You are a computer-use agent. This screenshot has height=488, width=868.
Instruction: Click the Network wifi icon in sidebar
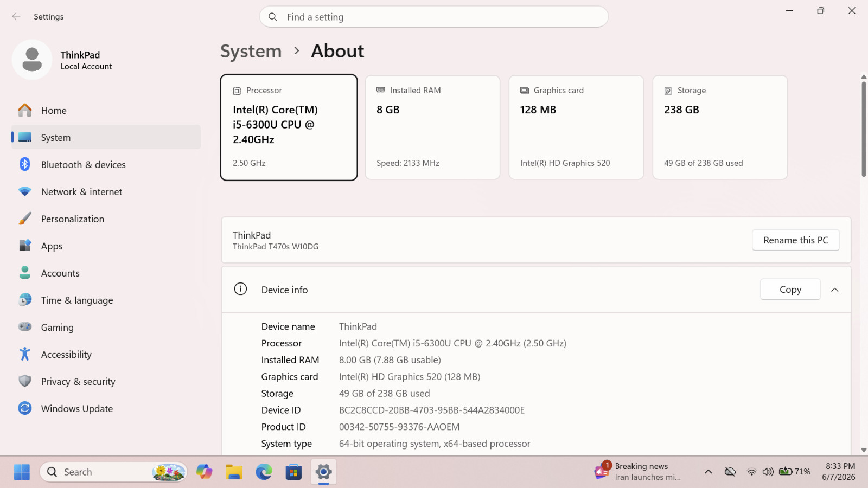click(25, 192)
